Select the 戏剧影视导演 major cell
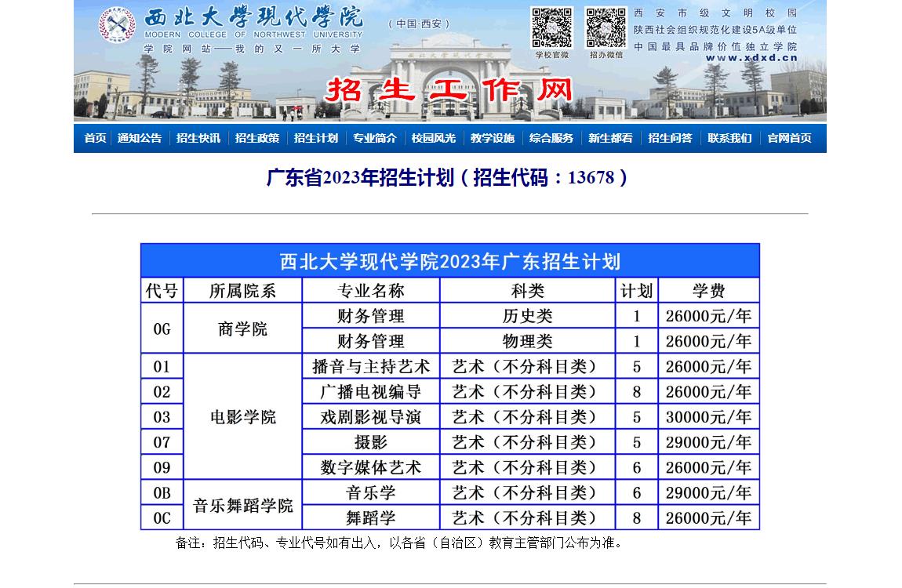This screenshot has height=588, width=902. click(x=370, y=417)
